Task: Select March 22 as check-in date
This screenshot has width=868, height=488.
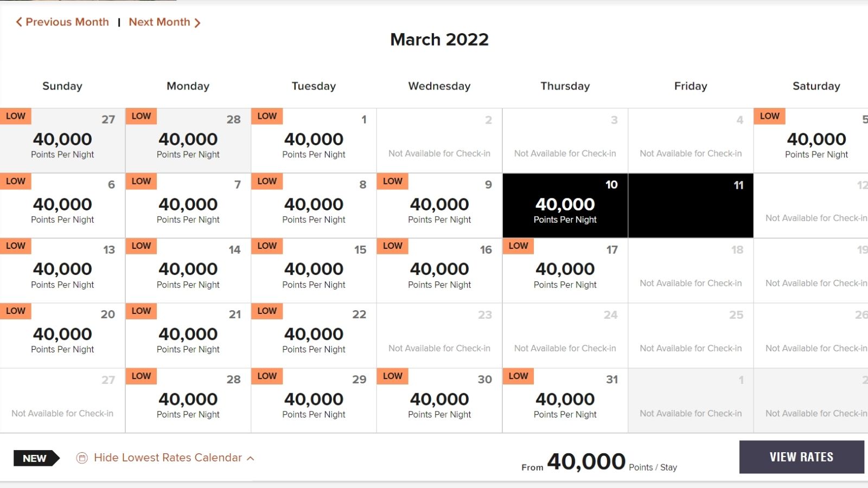Action: coord(313,333)
